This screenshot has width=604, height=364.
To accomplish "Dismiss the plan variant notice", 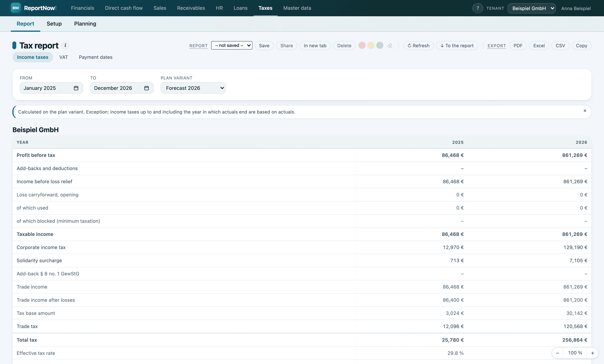I will click(585, 111).
